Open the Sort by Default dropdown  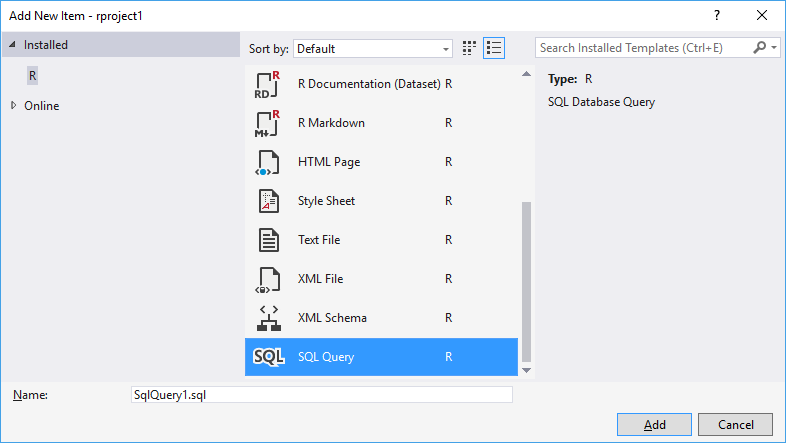(x=373, y=49)
